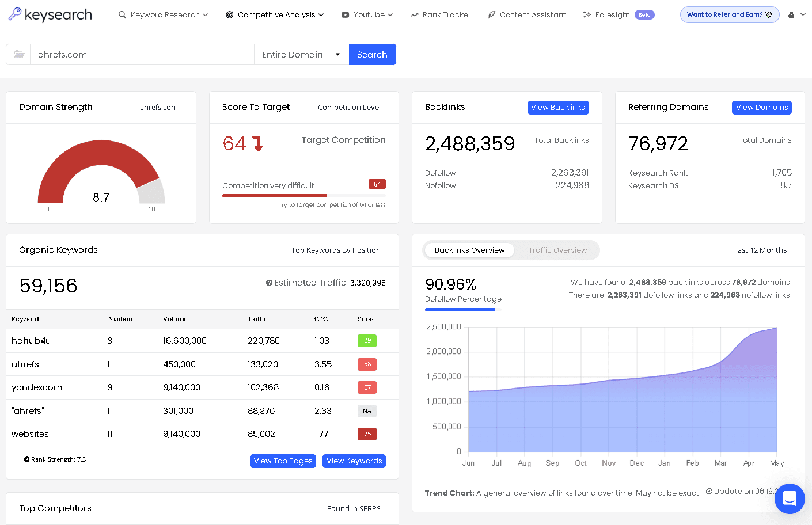The image size is (812, 525).
Task: Click Want to Refer and Earn button
Action: 730,14
